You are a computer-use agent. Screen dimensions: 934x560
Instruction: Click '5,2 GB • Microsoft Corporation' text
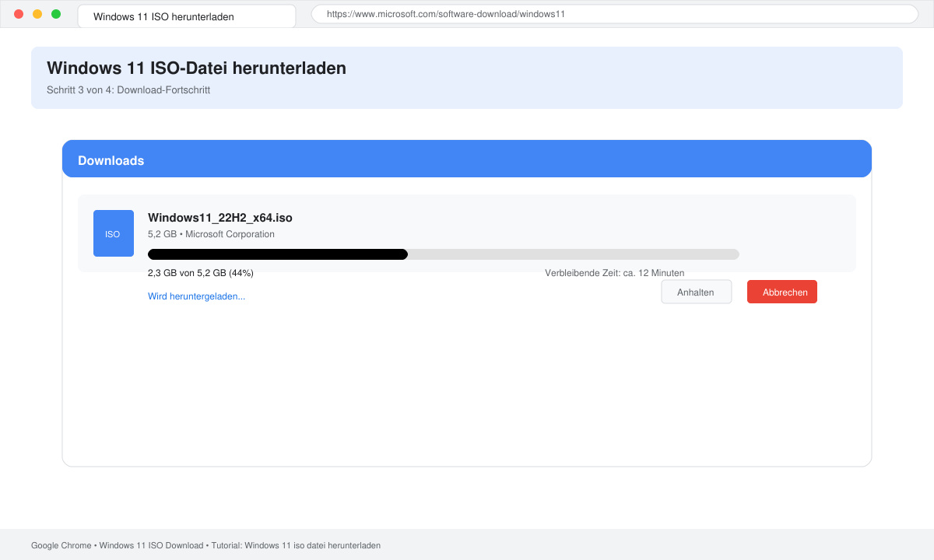[x=211, y=234]
